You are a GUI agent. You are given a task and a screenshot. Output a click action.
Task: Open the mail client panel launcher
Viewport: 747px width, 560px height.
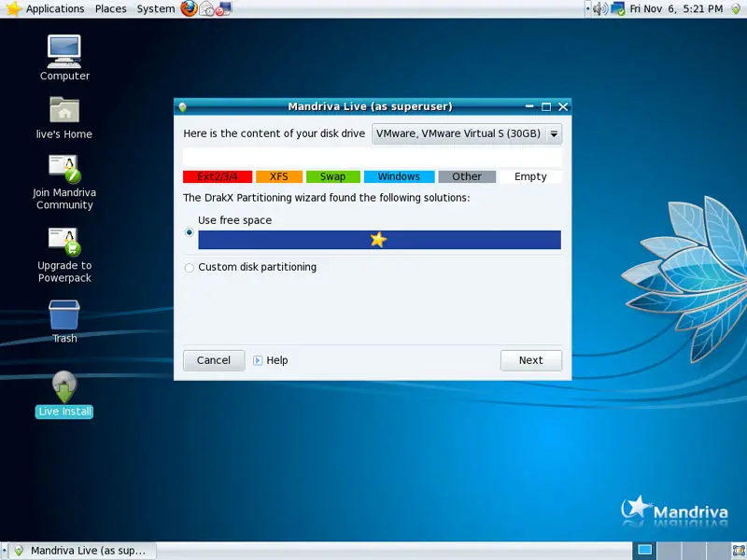tap(206, 8)
